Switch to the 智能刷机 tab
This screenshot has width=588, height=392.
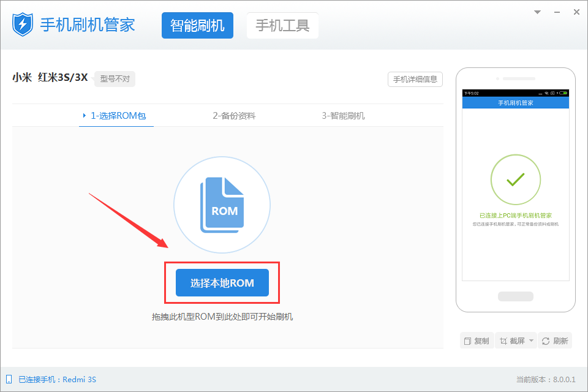[197, 26]
